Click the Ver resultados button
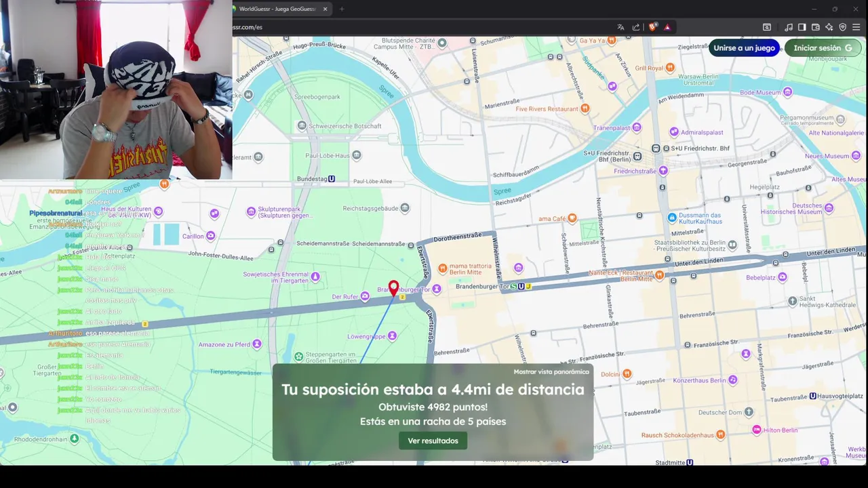868x488 pixels. point(433,441)
